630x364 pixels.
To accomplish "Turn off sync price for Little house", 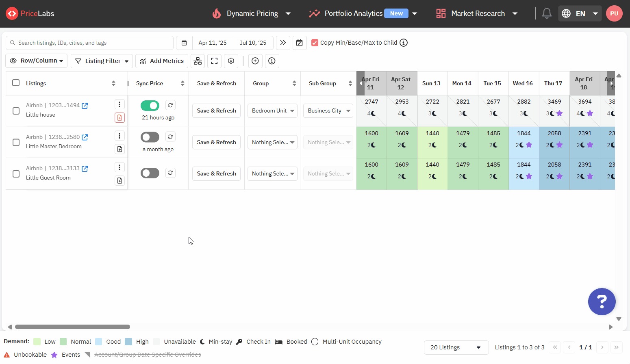I will pyautogui.click(x=150, y=106).
